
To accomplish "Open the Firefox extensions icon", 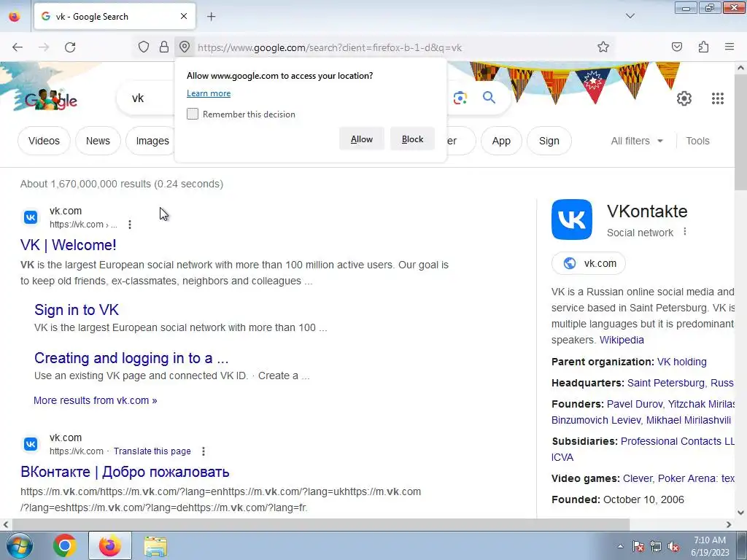I will coord(703,47).
